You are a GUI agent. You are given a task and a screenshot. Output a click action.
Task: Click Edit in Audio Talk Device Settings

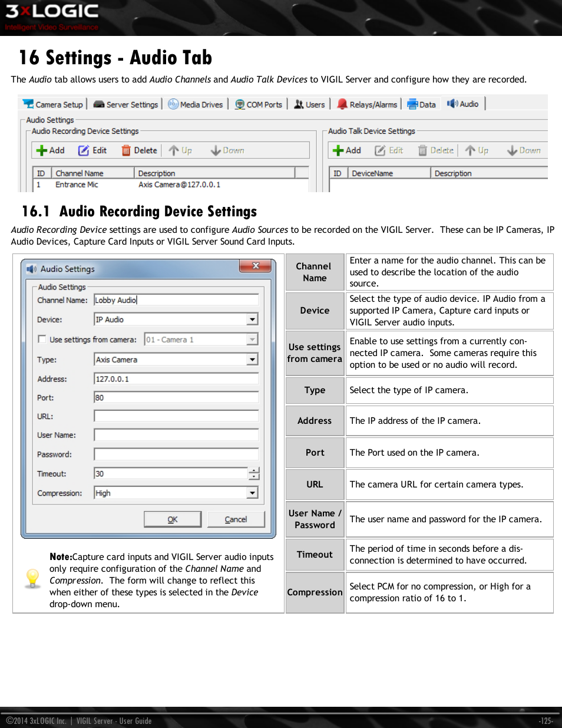(389, 150)
